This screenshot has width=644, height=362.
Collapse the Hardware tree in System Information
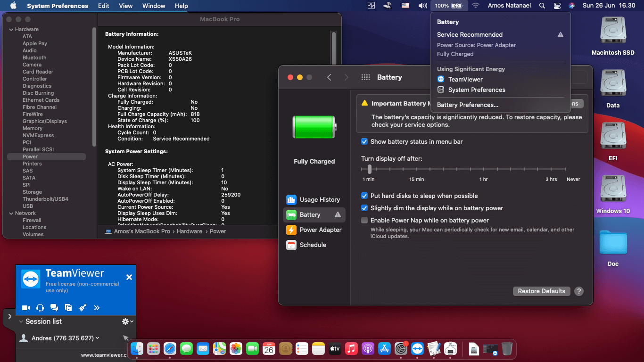click(11, 29)
